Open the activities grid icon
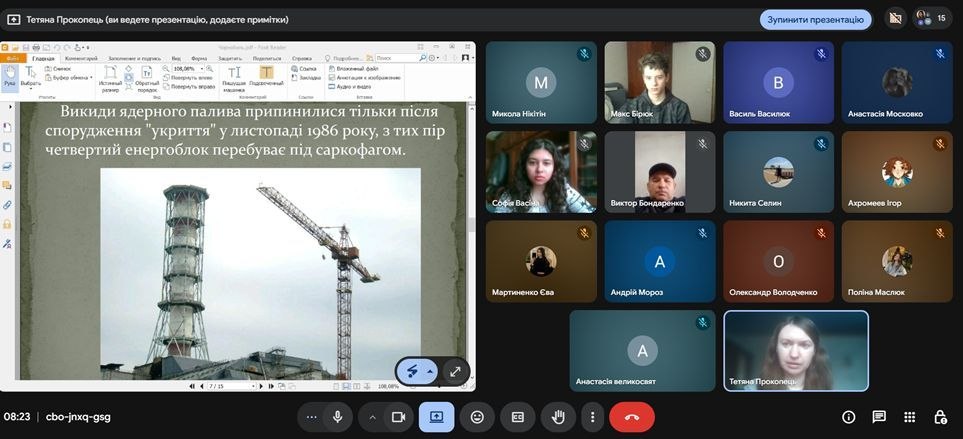Image resolution: width=963 pixels, height=439 pixels. click(x=909, y=417)
